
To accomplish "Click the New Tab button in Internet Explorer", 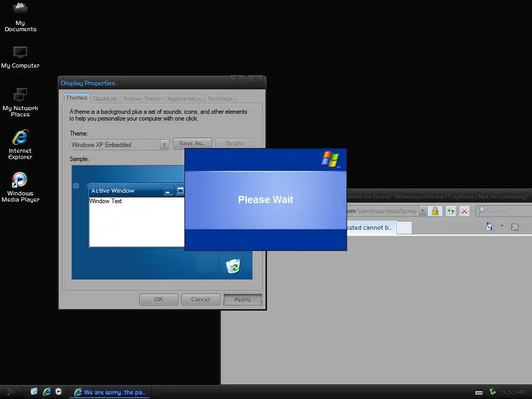I will [404, 228].
